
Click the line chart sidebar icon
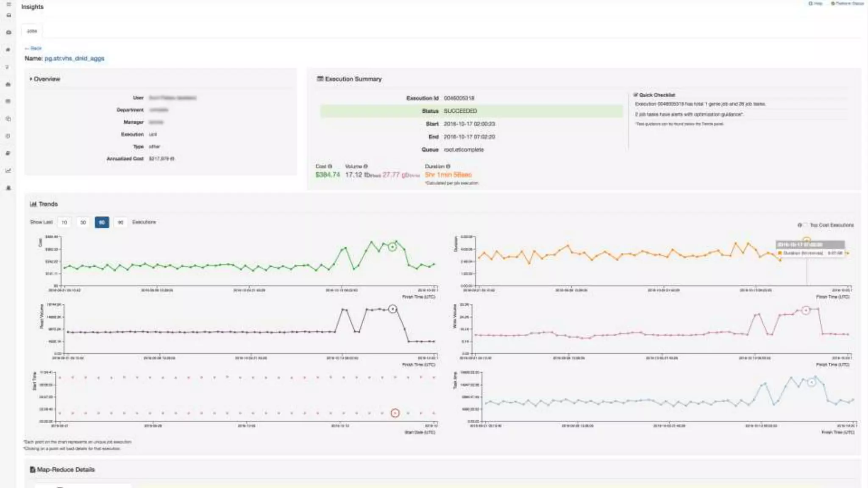[8, 171]
